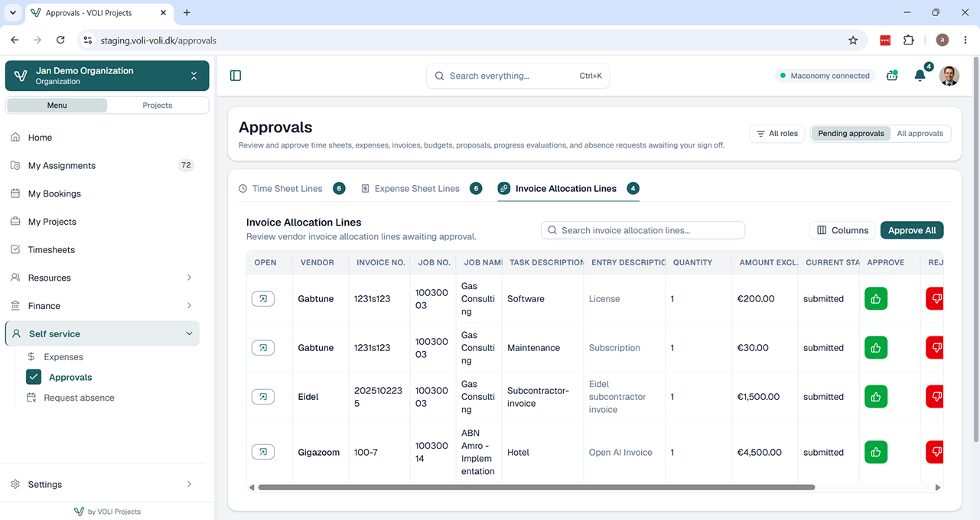Click the Eidel subcontractor invoice entry link
This screenshot has height=520, width=980.
[617, 397]
